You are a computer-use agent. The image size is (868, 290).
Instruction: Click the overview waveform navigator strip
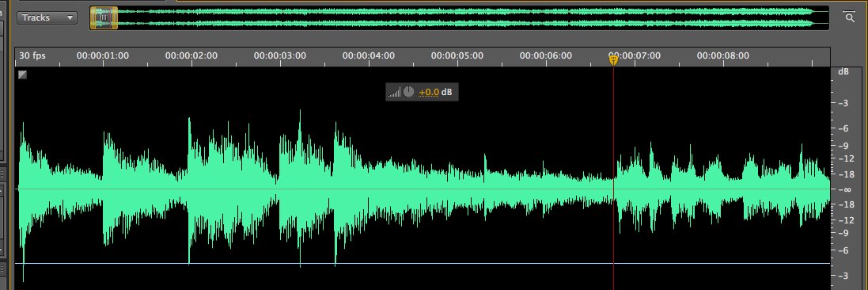pos(459,17)
